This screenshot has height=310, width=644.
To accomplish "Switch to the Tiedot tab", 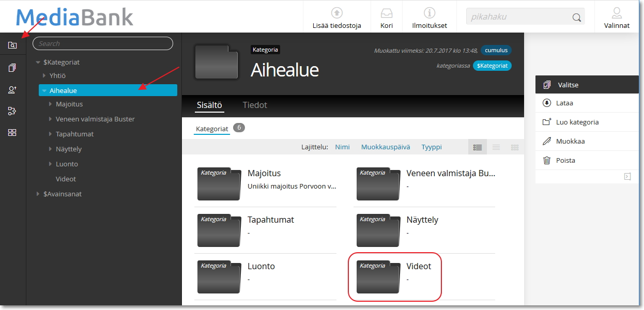I will (255, 105).
